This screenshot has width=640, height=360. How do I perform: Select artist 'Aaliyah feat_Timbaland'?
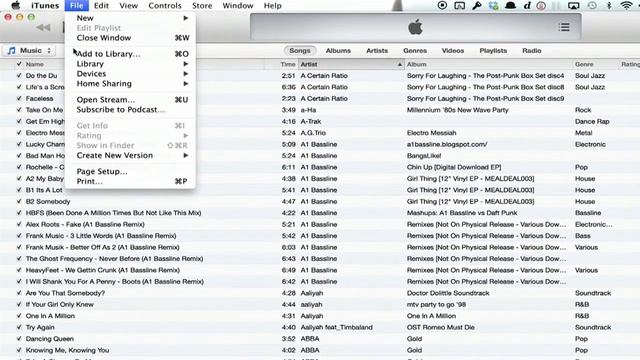[336, 327]
